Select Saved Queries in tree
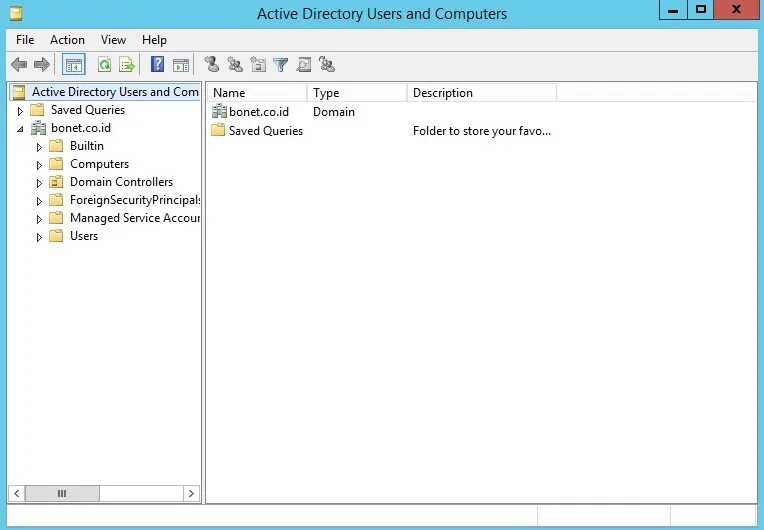Screen dimensions: 764x530 88,110
